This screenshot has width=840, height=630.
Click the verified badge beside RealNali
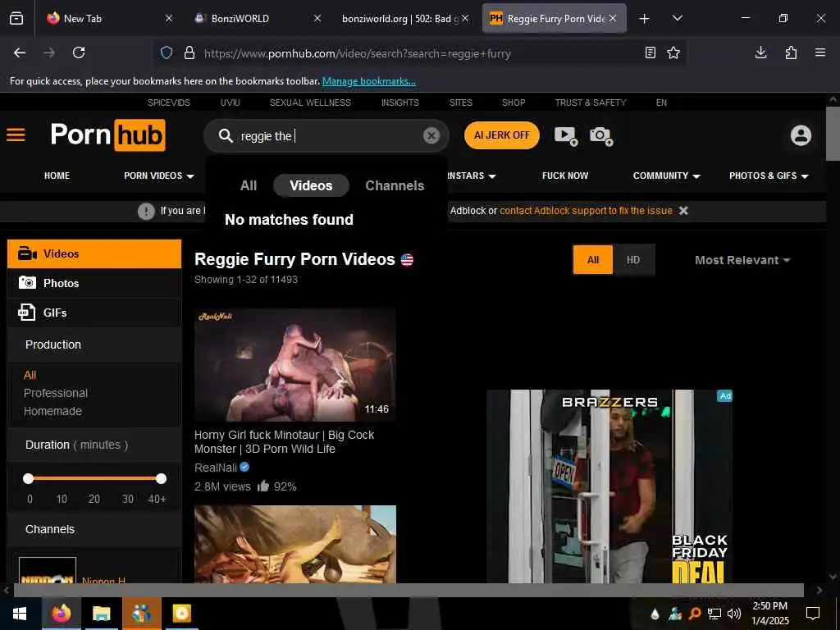coord(244,467)
